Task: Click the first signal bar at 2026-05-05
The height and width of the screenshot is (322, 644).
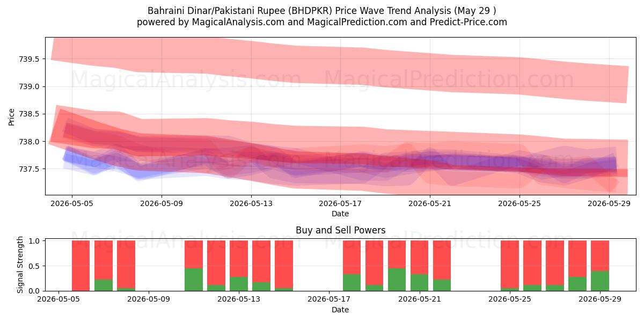Action: [x=80, y=266]
